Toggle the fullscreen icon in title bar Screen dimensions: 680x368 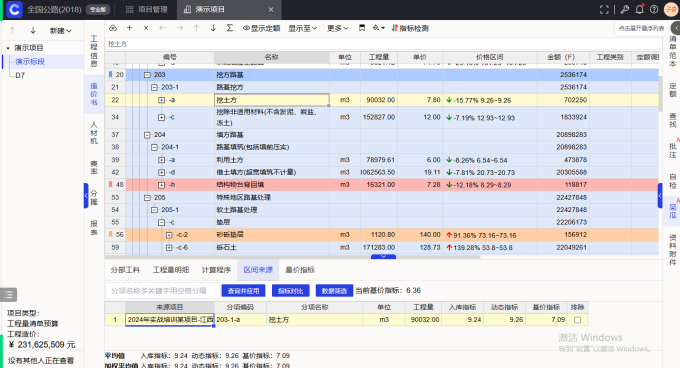[604, 10]
